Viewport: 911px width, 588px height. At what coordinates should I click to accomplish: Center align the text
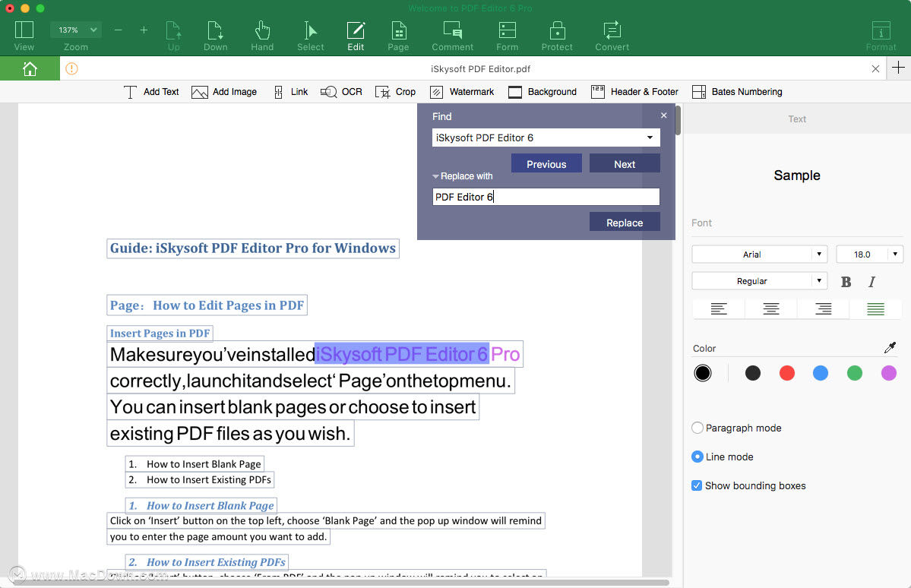771,308
